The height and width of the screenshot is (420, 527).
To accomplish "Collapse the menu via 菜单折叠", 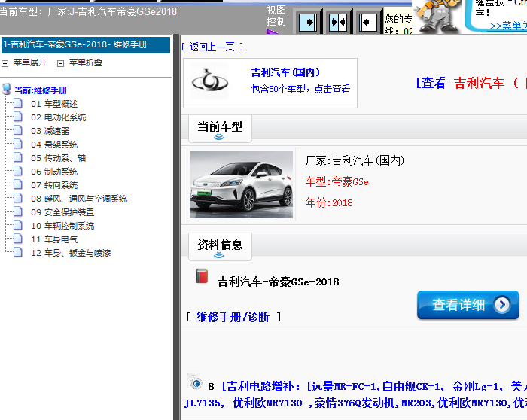I will 86,62.
